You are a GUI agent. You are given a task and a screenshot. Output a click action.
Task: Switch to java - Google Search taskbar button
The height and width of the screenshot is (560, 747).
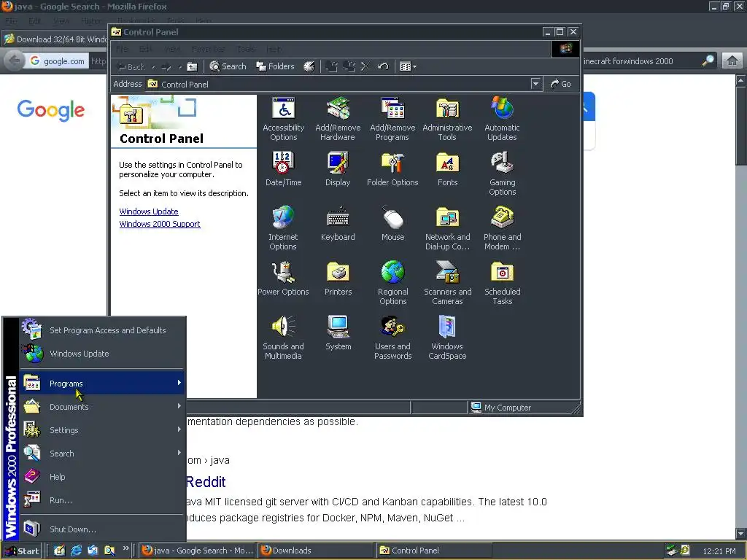(x=198, y=551)
